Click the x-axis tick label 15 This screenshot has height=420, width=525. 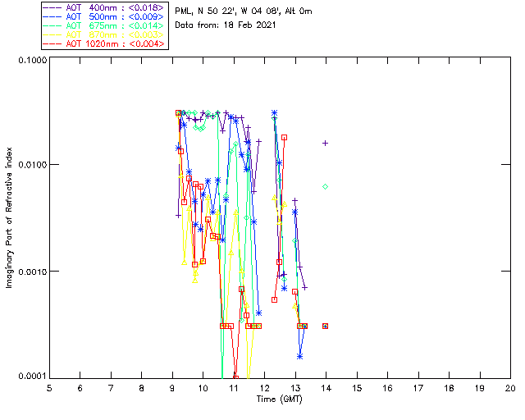point(357,389)
